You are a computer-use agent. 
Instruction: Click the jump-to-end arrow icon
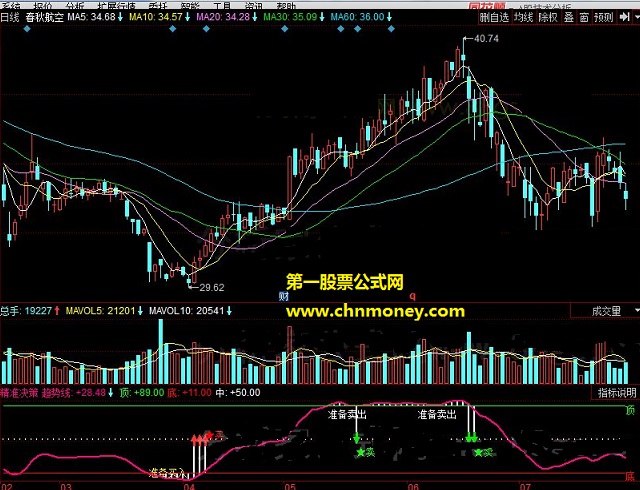(624, 17)
